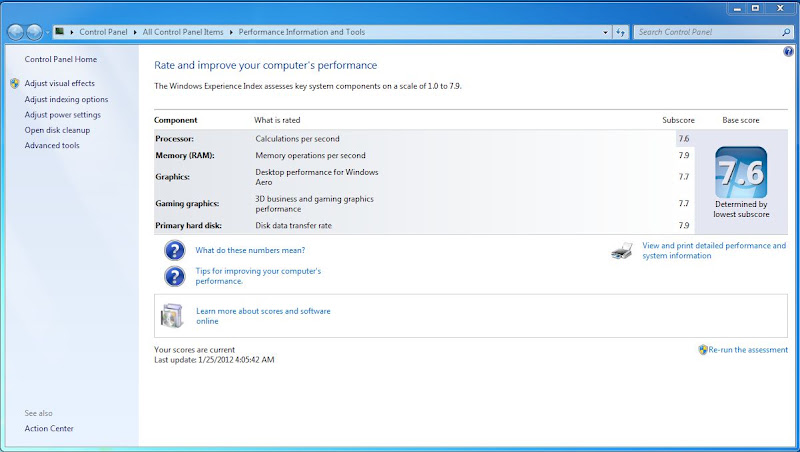Expand the arrow after 'Control Panel' breadcrumb
Screen dimensions: 800x452
pos(135,32)
